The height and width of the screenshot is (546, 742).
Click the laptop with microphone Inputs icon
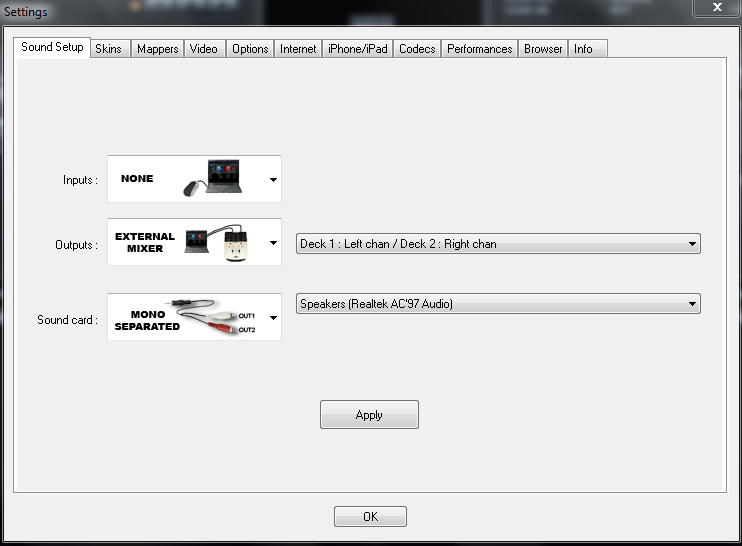213,178
